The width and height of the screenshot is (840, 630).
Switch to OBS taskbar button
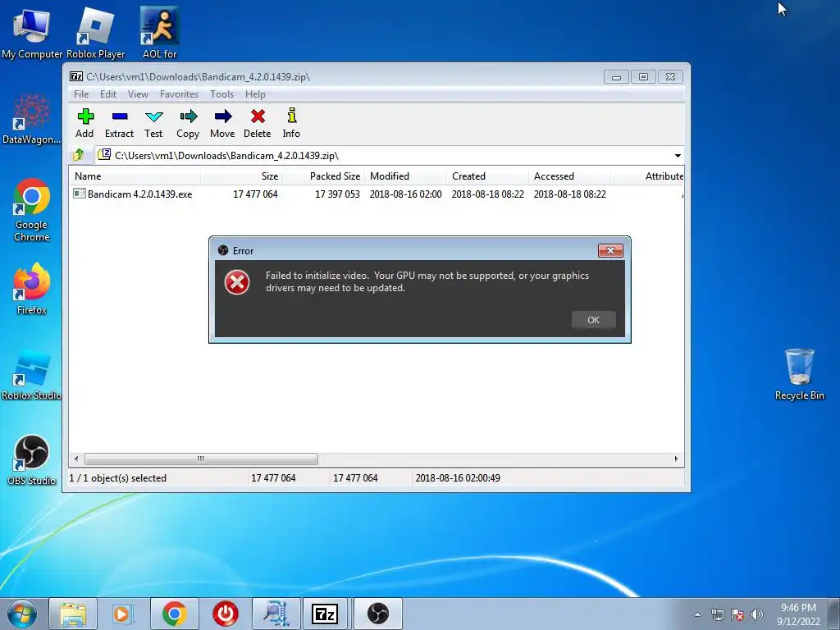377,614
